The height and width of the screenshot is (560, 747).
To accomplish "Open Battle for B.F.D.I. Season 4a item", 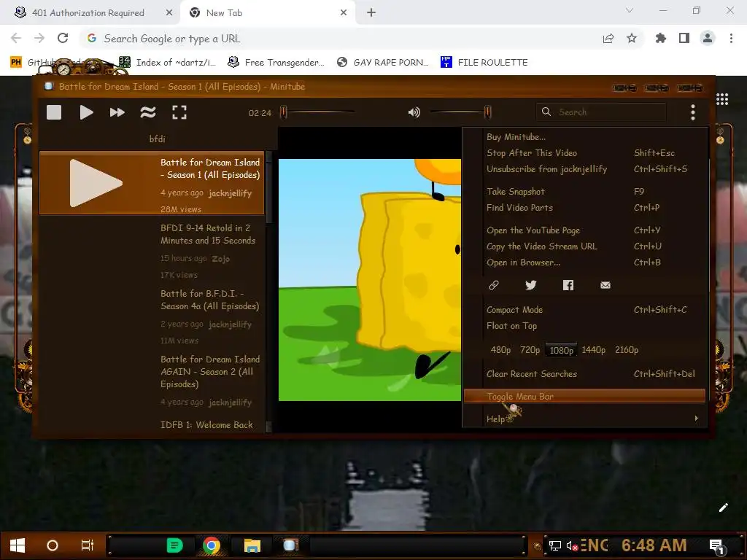I will (x=152, y=316).
